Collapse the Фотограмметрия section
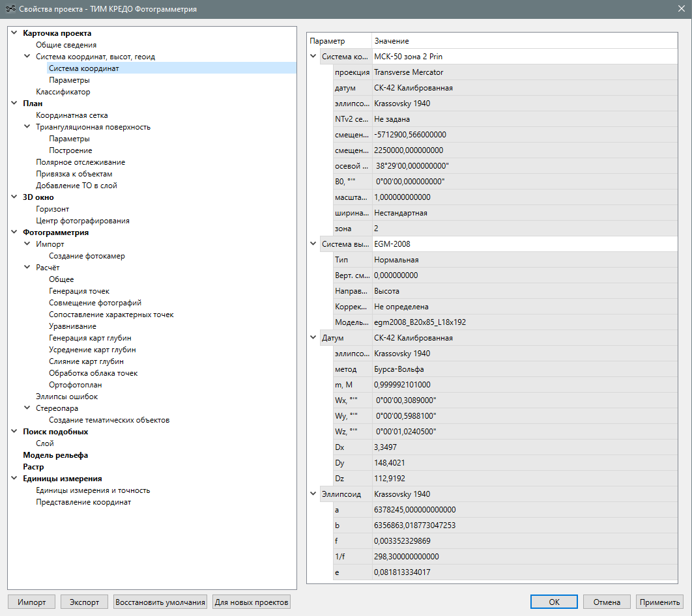The width and height of the screenshot is (692, 616). (x=14, y=232)
